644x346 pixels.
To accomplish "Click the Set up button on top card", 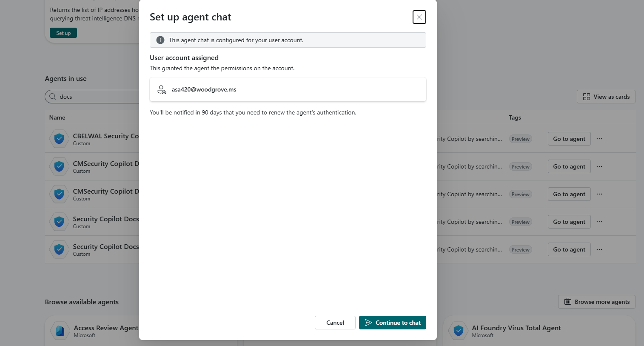I will tap(63, 33).
